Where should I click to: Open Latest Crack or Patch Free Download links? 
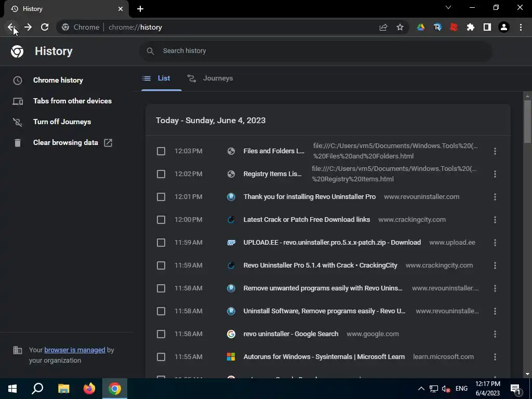pos(307,220)
